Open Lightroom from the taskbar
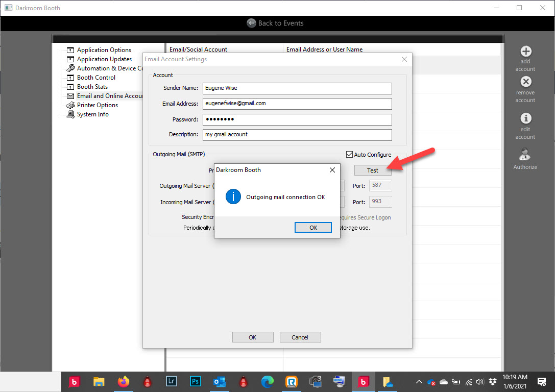This screenshot has height=392, width=555. [172, 381]
